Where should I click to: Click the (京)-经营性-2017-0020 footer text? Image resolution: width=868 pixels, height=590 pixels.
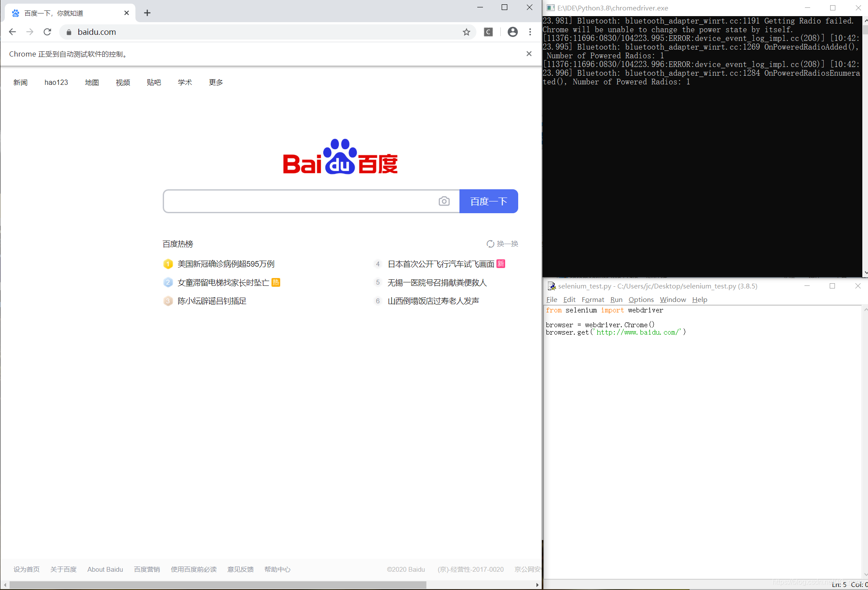(471, 569)
